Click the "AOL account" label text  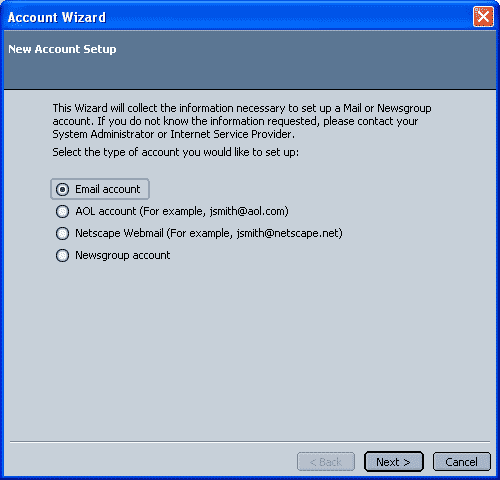click(x=106, y=211)
